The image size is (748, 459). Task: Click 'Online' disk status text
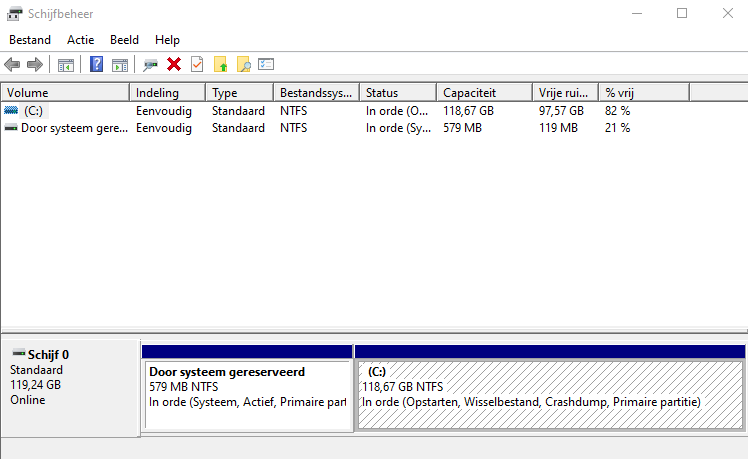pyautogui.click(x=28, y=400)
